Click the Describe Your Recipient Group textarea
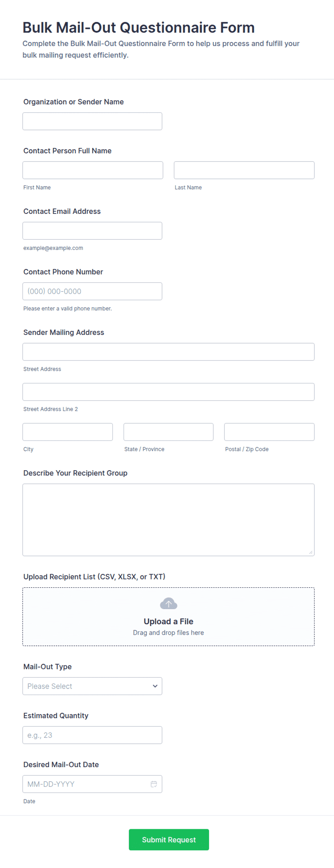The width and height of the screenshot is (334, 868). 168,520
